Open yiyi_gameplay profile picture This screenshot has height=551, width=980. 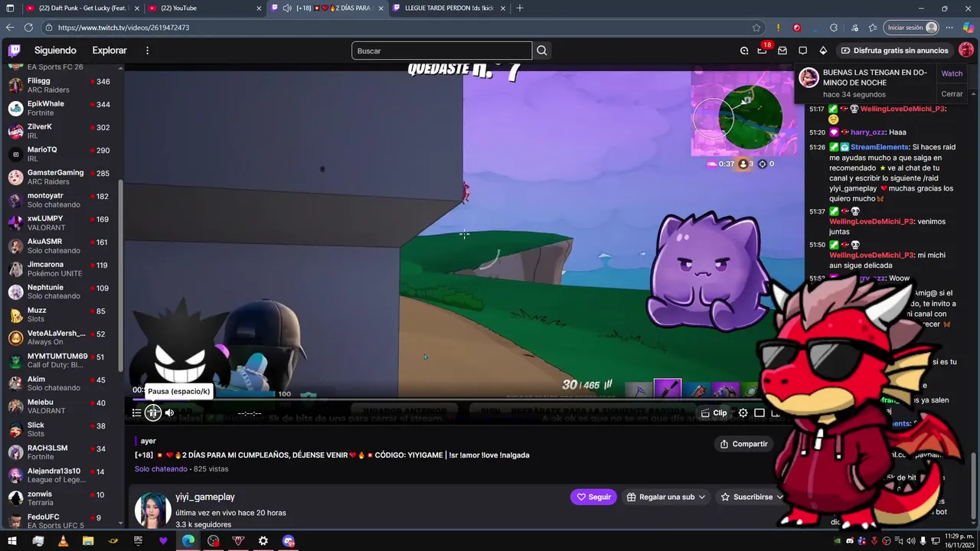click(x=152, y=510)
